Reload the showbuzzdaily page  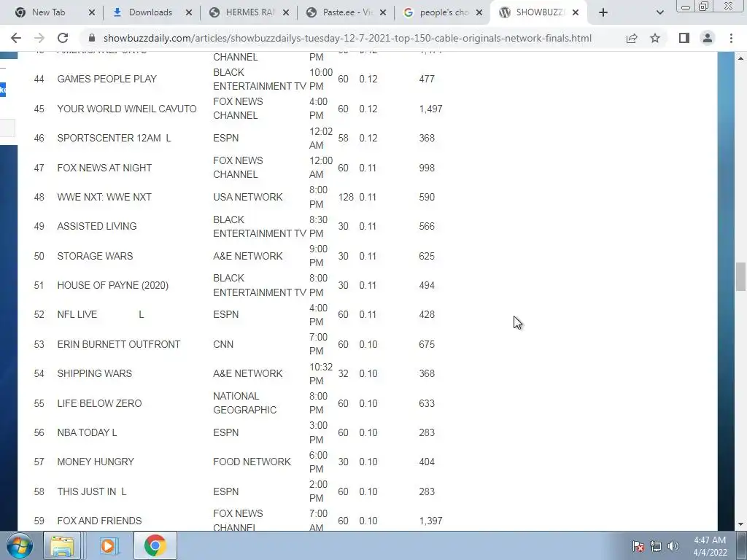[63, 38]
